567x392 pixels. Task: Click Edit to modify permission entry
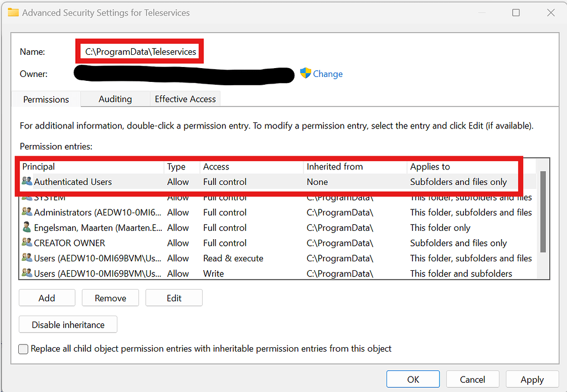tap(174, 298)
